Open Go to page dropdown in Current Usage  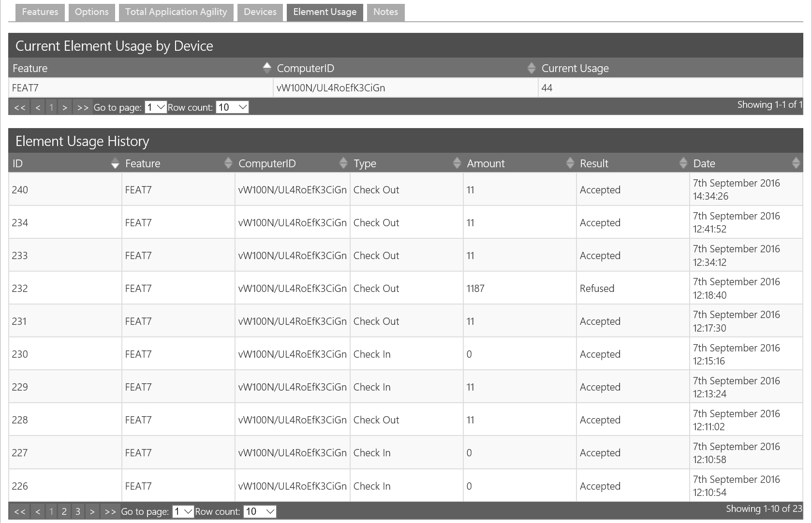[156, 107]
